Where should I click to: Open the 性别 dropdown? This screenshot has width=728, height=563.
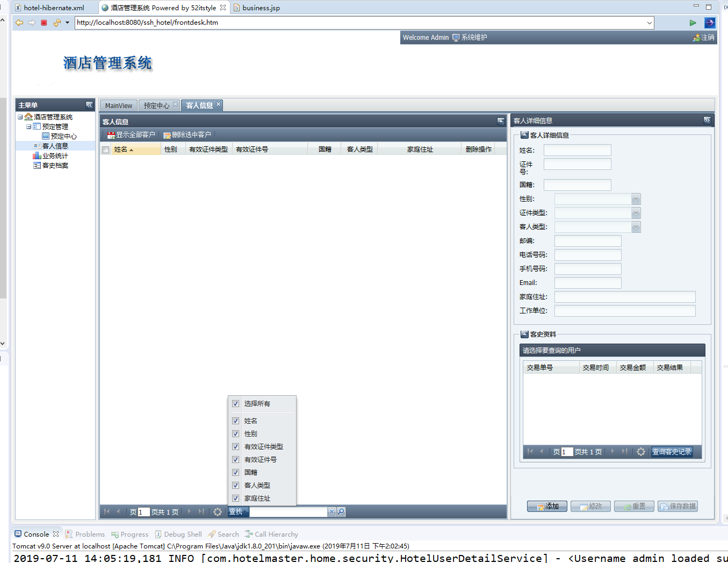(x=636, y=199)
